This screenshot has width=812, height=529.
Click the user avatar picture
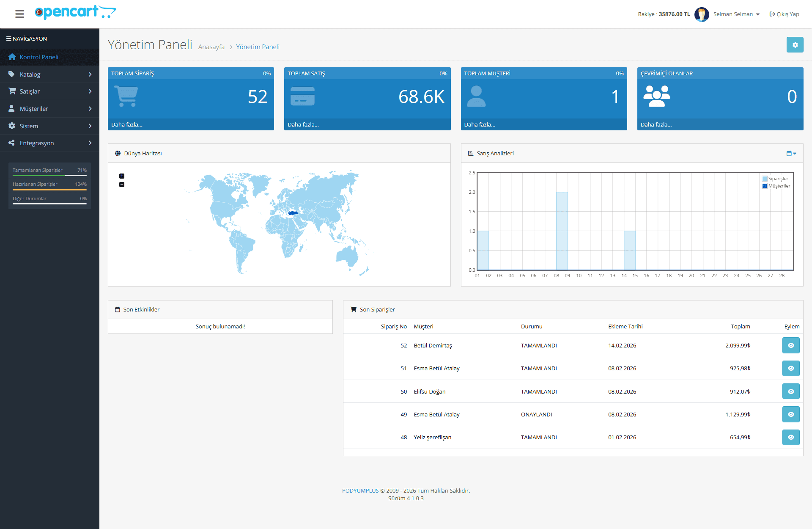click(702, 14)
